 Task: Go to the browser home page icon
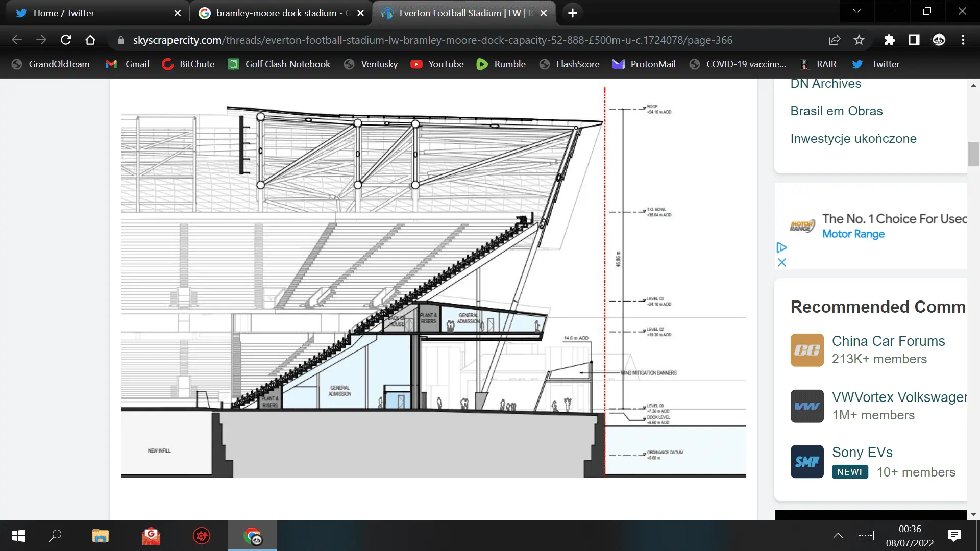pyautogui.click(x=90, y=40)
